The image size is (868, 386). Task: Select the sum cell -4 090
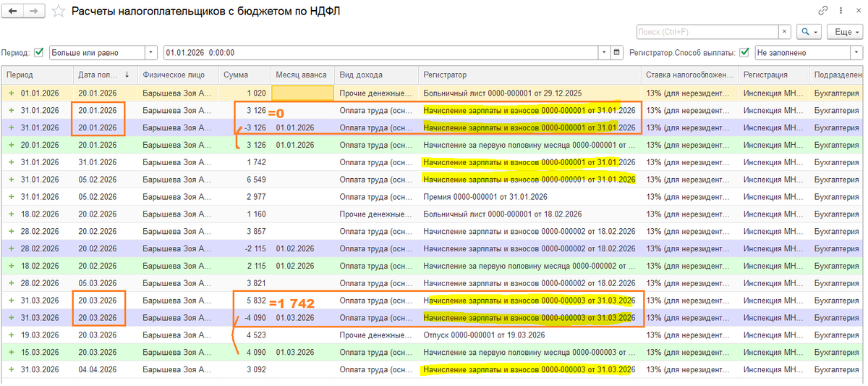pyautogui.click(x=244, y=318)
